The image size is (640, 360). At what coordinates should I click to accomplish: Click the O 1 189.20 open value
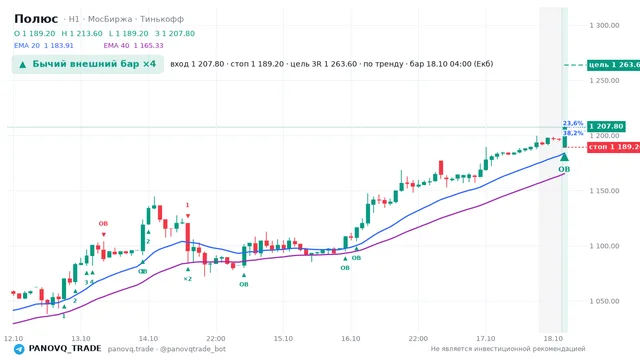[x=35, y=33]
